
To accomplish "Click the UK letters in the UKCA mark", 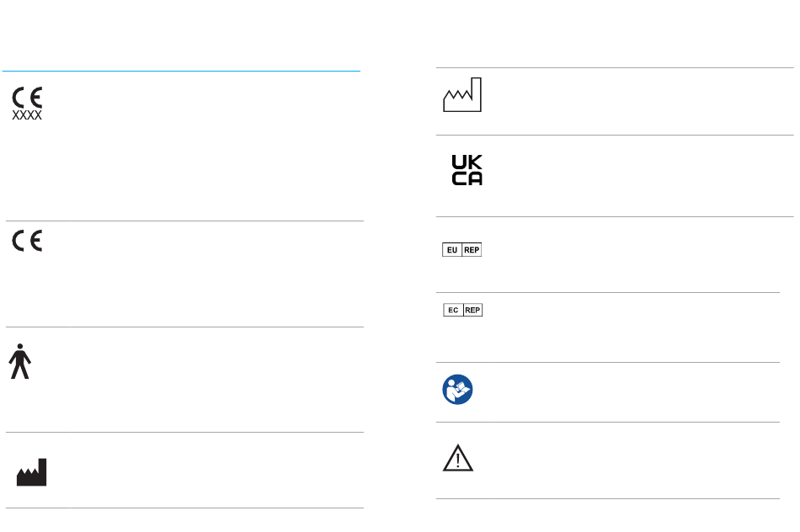I will tap(467, 162).
